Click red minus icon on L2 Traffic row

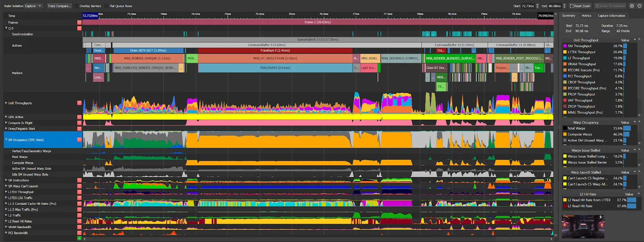point(79,215)
